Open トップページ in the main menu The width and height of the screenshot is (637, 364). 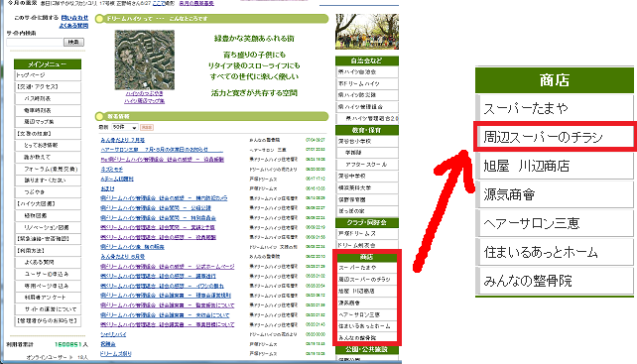[x=48, y=75]
